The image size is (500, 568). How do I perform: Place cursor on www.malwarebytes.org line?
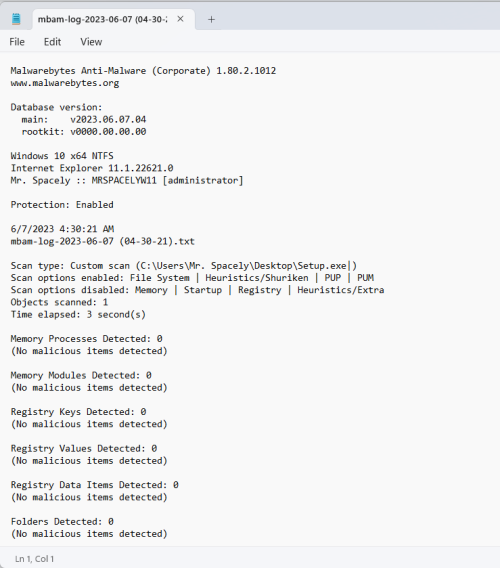65,83
